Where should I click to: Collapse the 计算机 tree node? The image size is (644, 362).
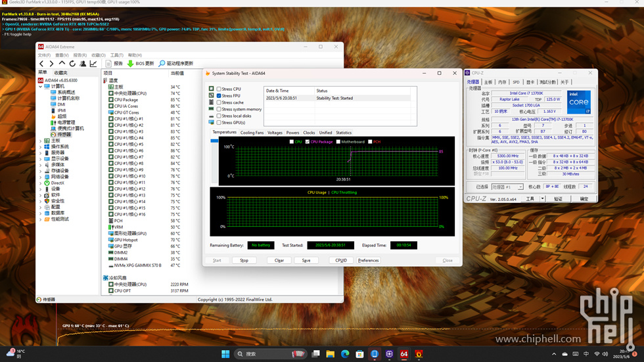(40, 87)
